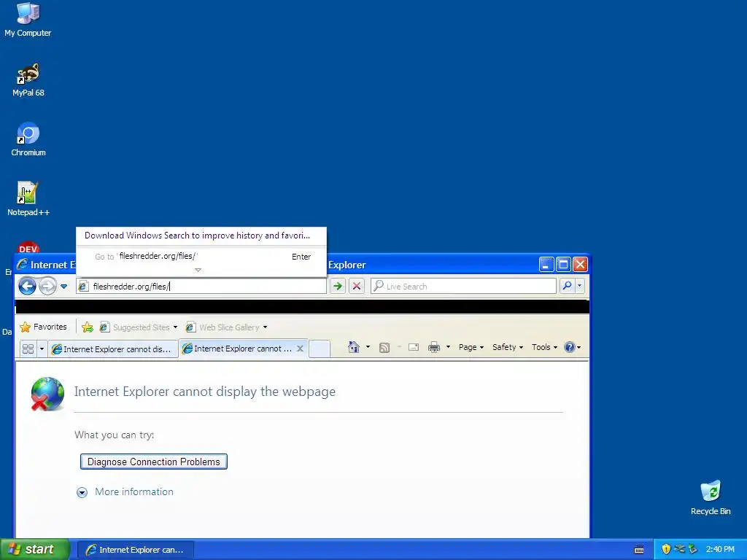Click the Forward navigation arrow
The image size is (747, 560).
47,286
